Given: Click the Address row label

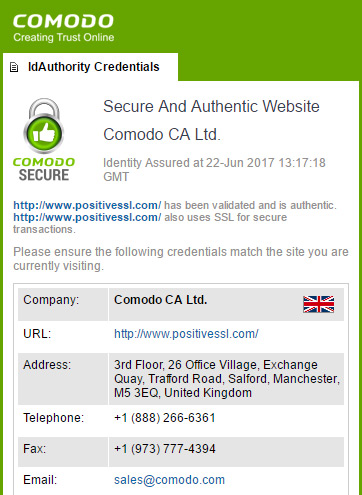Looking at the screenshot, I should tap(47, 365).
